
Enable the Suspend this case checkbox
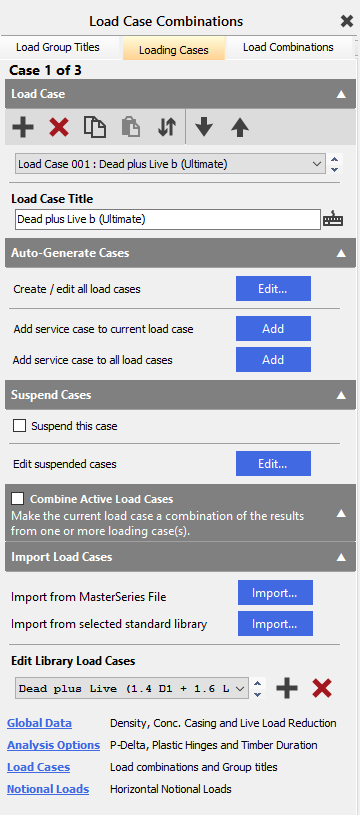(x=20, y=426)
